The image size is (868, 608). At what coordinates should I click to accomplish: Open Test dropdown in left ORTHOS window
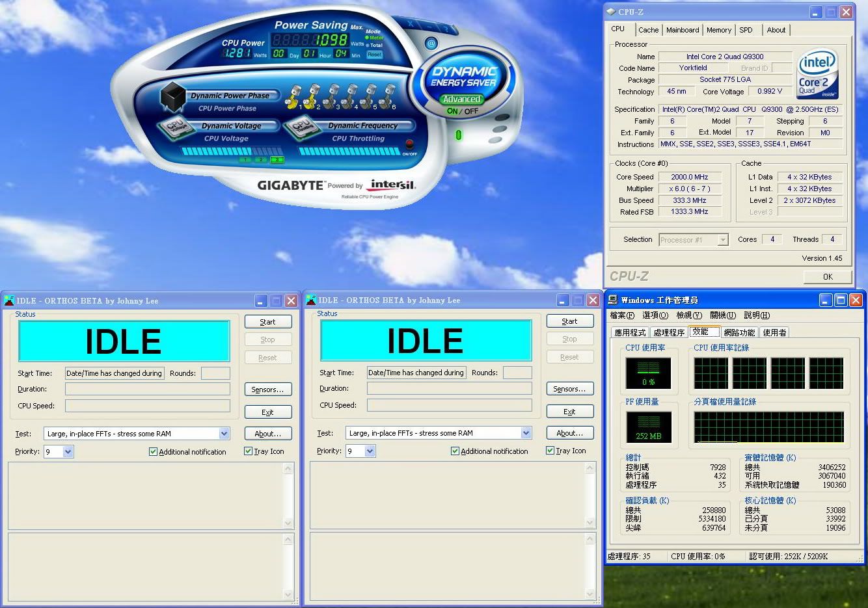[224, 433]
